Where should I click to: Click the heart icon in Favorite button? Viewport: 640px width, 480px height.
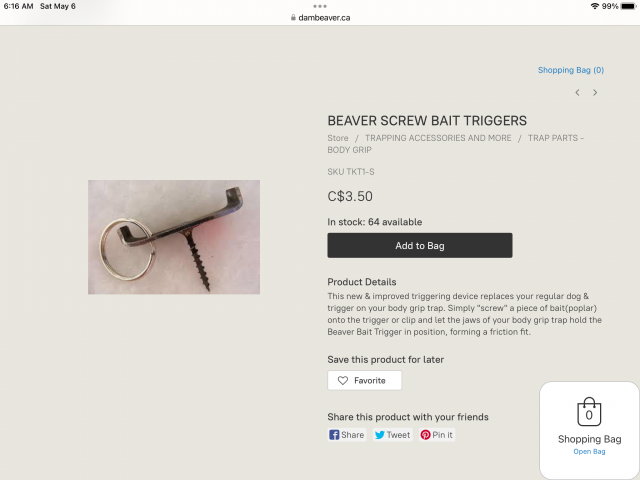tap(342, 380)
